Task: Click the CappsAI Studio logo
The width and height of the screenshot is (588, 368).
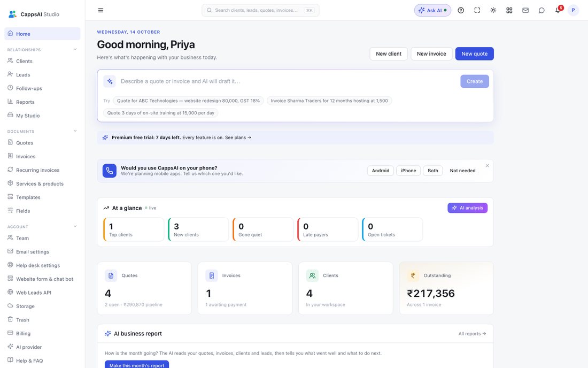Action: [34, 14]
